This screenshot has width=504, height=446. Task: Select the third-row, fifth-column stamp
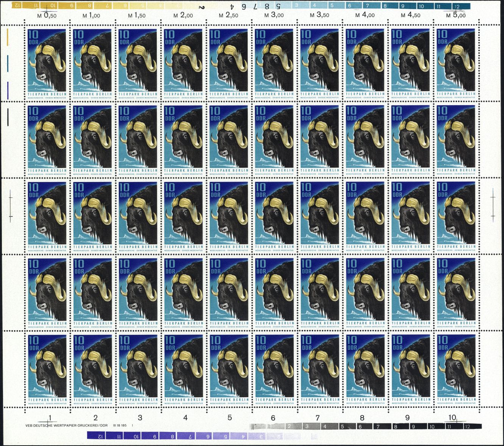[x=229, y=216]
